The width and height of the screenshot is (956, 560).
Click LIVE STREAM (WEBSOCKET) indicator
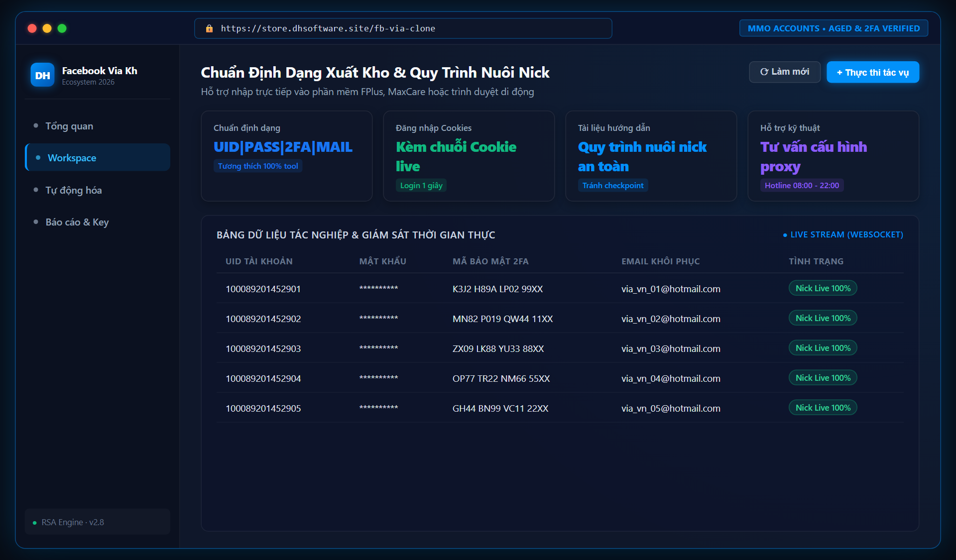click(x=843, y=234)
